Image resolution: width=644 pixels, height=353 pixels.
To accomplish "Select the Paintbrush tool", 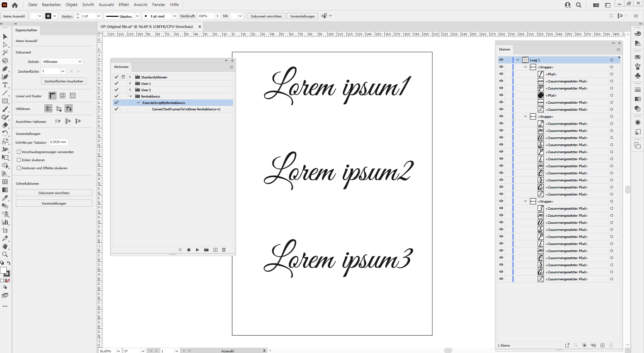I will 5,109.
